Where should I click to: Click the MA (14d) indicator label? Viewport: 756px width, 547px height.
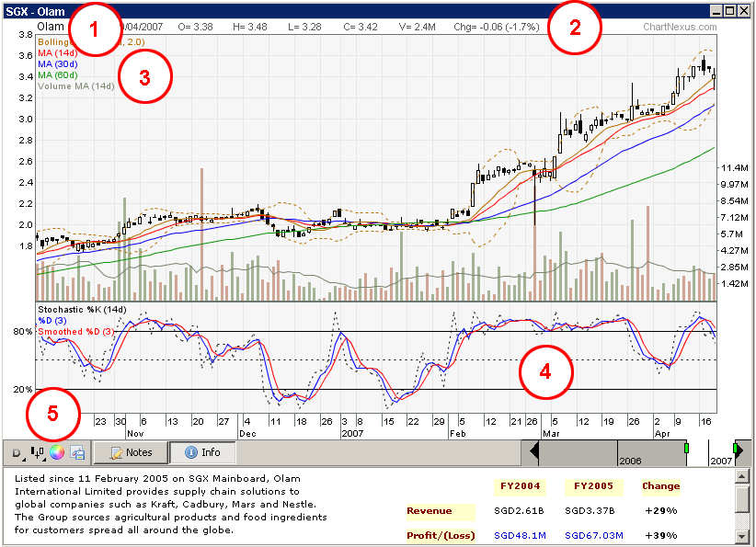pyautogui.click(x=57, y=52)
